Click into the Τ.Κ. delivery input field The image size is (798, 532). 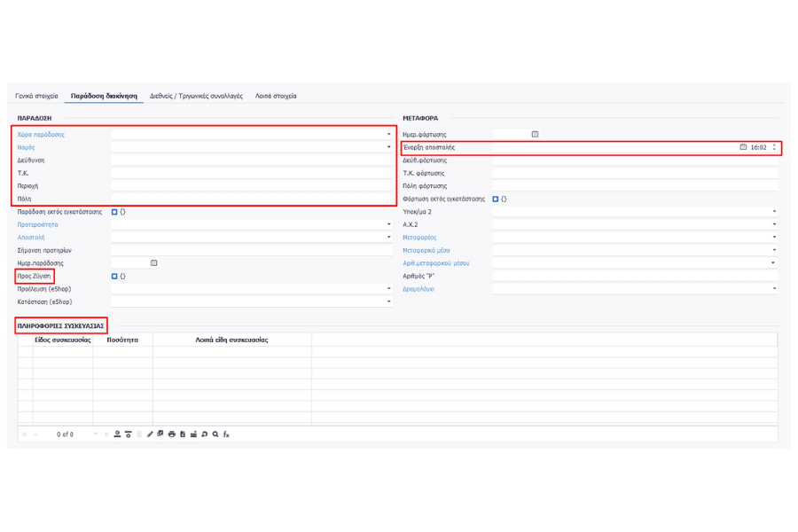pos(252,173)
